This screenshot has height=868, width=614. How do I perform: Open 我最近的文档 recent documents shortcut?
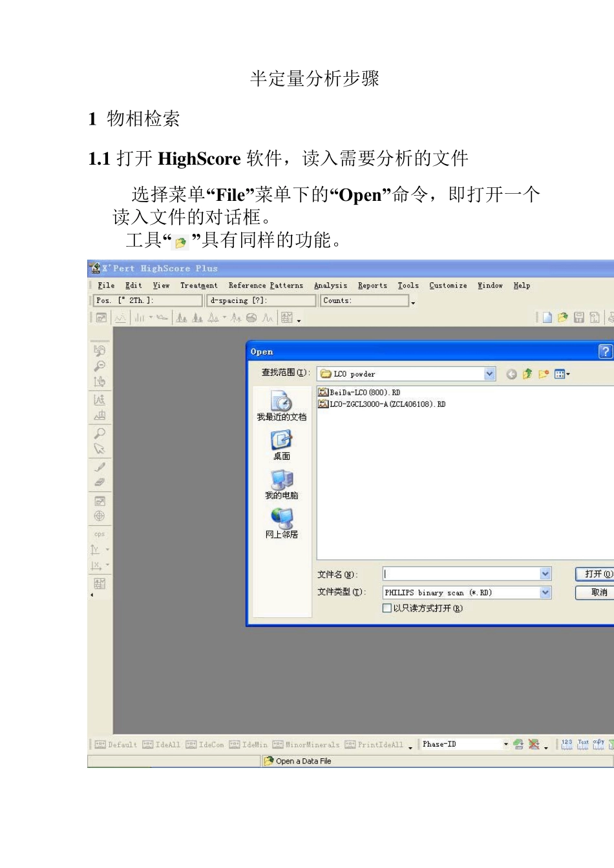pyautogui.click(x=282, y=406)
